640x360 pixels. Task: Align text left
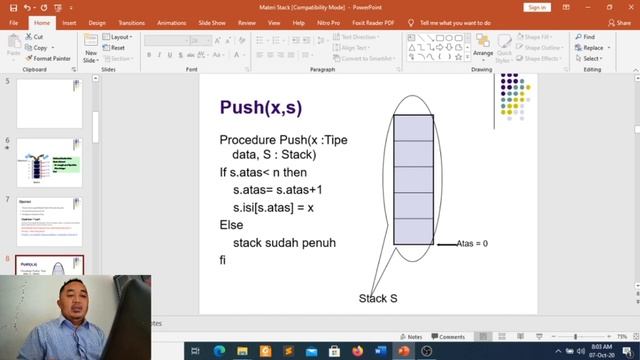pyautogui.click(x=260, y=55)
